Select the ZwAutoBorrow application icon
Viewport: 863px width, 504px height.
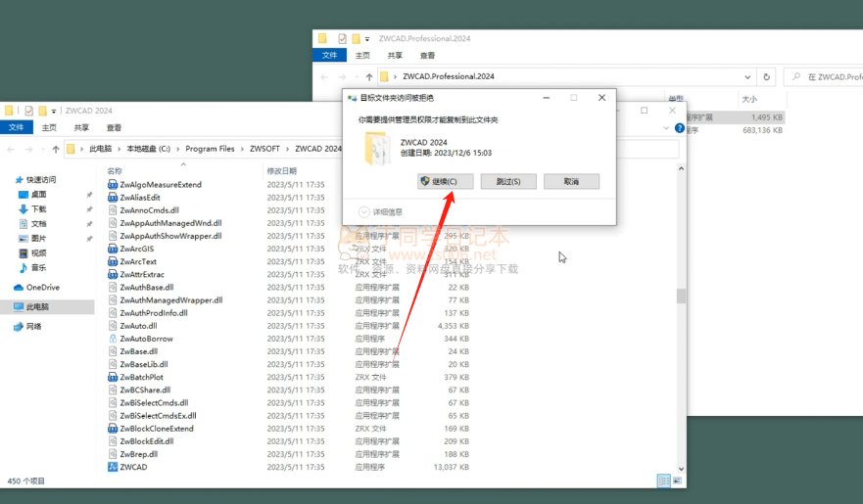coord(113,338)
